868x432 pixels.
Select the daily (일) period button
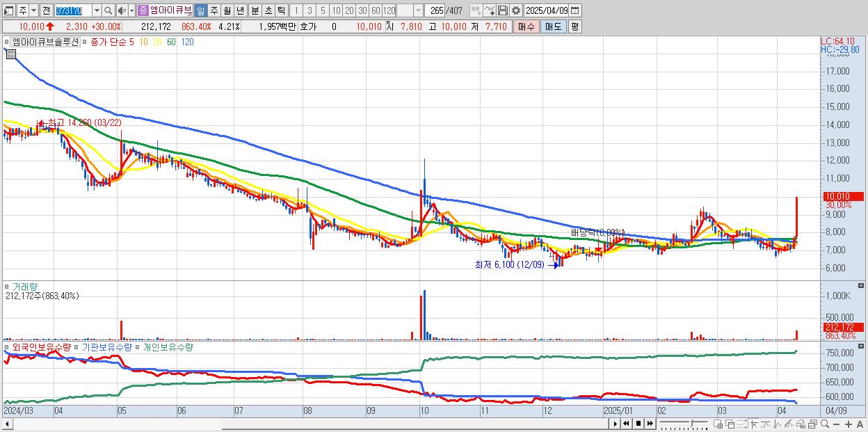(200, 10)
